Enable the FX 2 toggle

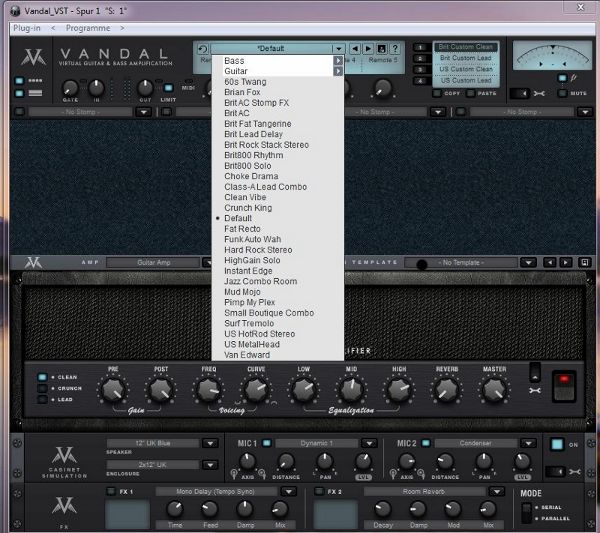(319, 491)
